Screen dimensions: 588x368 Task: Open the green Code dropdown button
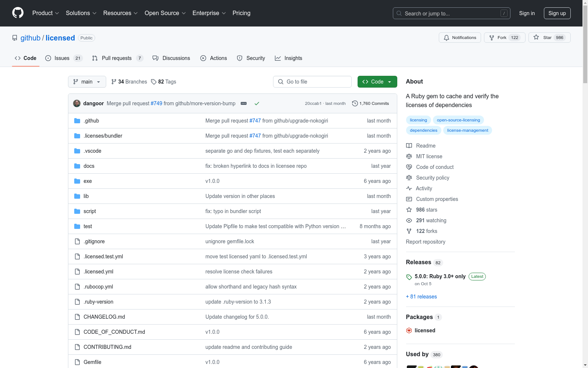point(377,82)
